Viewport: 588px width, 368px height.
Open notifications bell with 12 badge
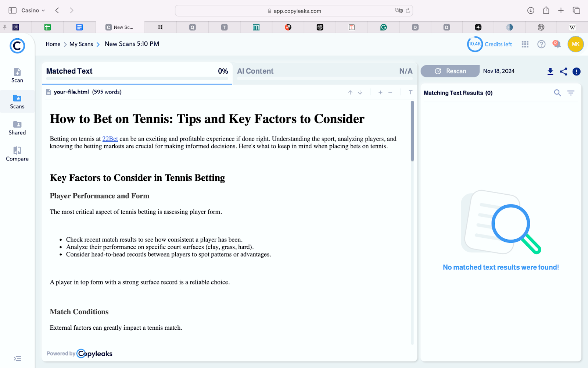(x=557, y=44)
